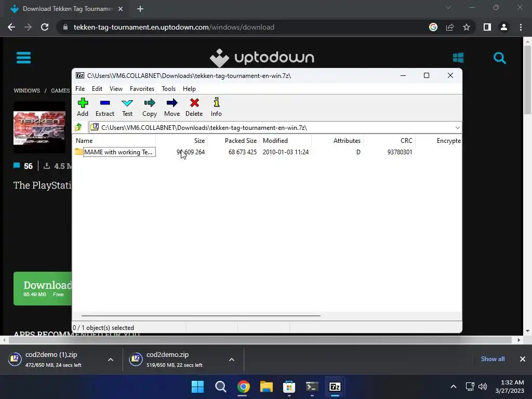Screen dimensions: 532x399
Task: Open a new Chrome tab
Action: (x=140, y=9)
